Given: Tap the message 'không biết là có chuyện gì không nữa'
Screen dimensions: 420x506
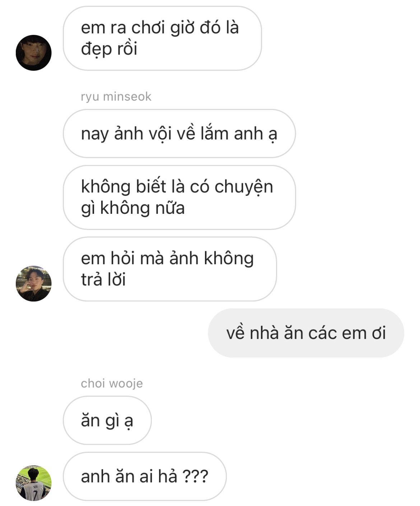Looking at the screenshot, I should click(179, 197).
